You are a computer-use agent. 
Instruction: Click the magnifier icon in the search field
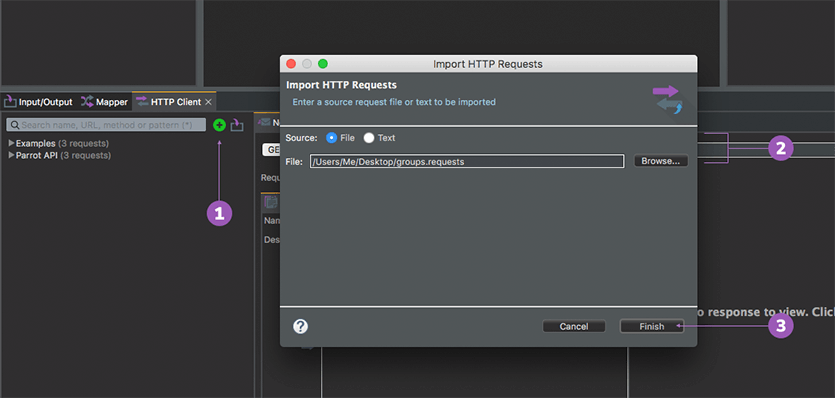(15, 125)
